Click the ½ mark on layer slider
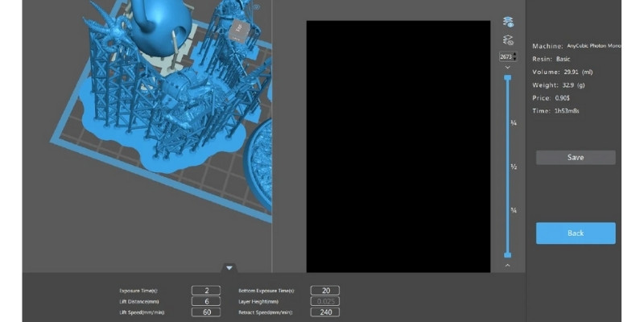This screenshot has width=644, height=322. click(x=514, y=167)
